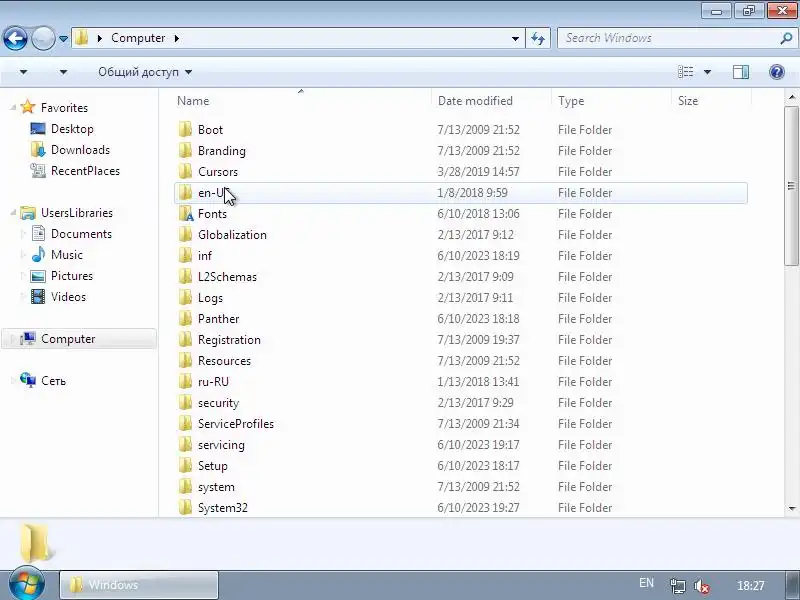
Task: Change view using the view mode icon
Action: click(685, 72)
